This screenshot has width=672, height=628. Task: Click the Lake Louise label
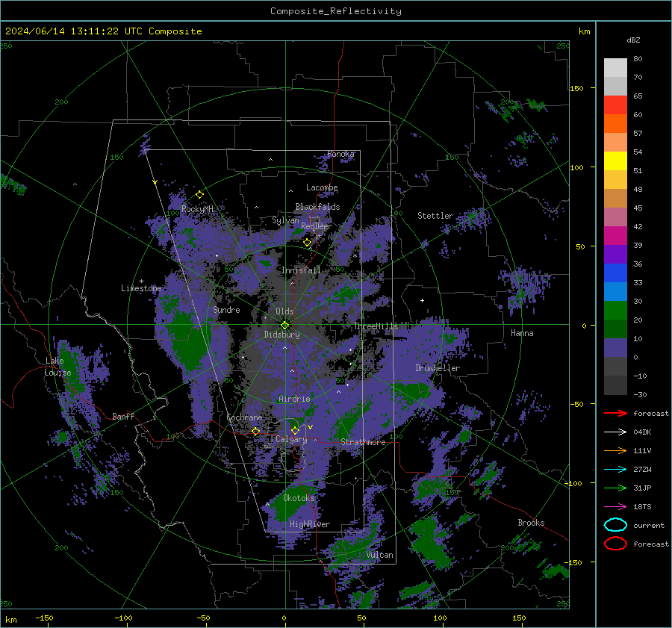57,367
